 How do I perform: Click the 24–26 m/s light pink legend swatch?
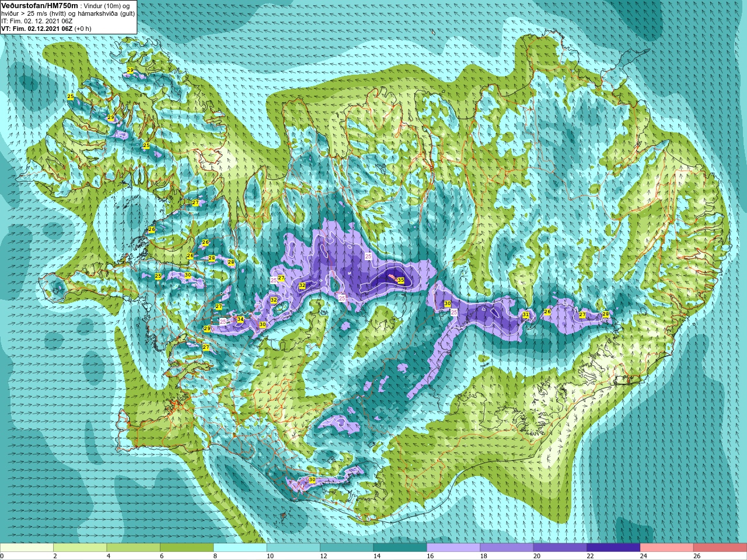[666, 548]
